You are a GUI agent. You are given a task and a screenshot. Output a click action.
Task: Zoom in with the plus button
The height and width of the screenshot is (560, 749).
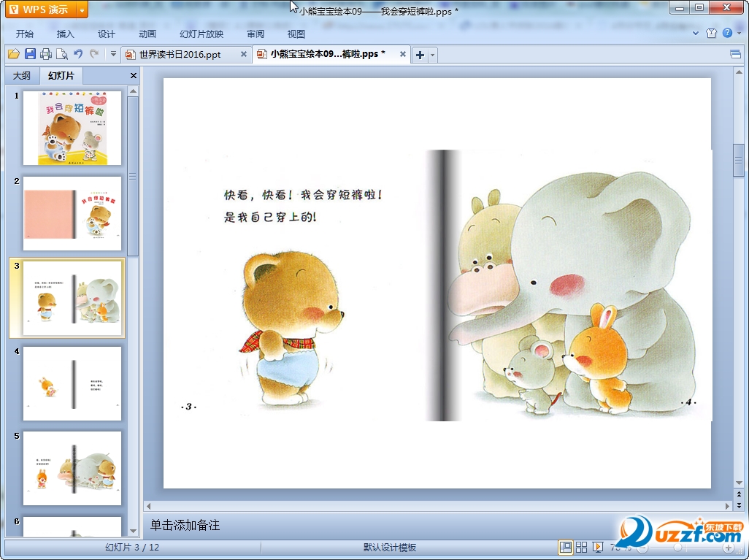point(728,548)
